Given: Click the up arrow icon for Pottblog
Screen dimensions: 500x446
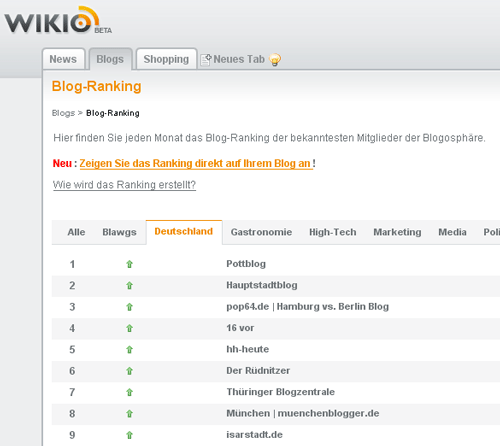Looking at the screenshot, I should pos(129,264).
